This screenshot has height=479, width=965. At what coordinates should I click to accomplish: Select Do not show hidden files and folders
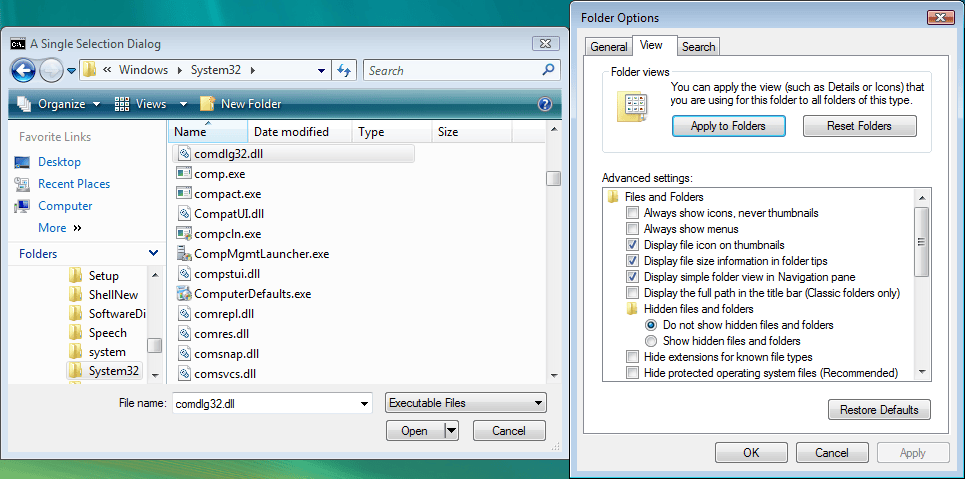[651, 325]
